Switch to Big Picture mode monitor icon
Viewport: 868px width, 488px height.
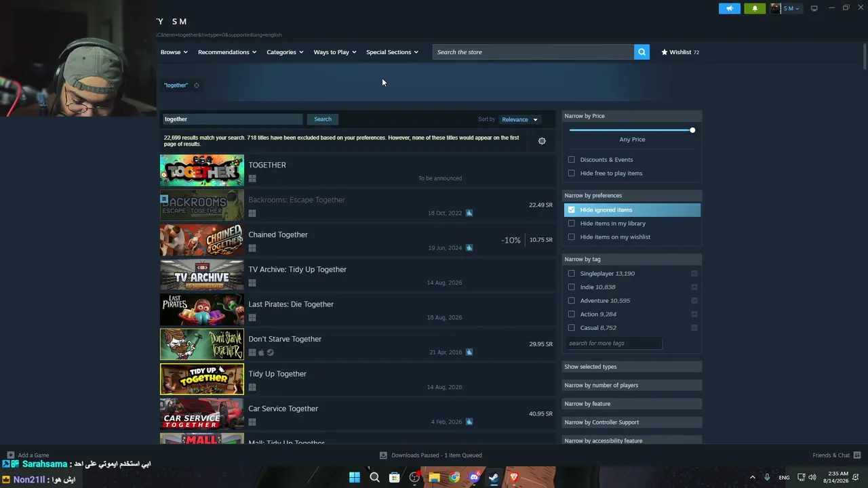(814, 8)
